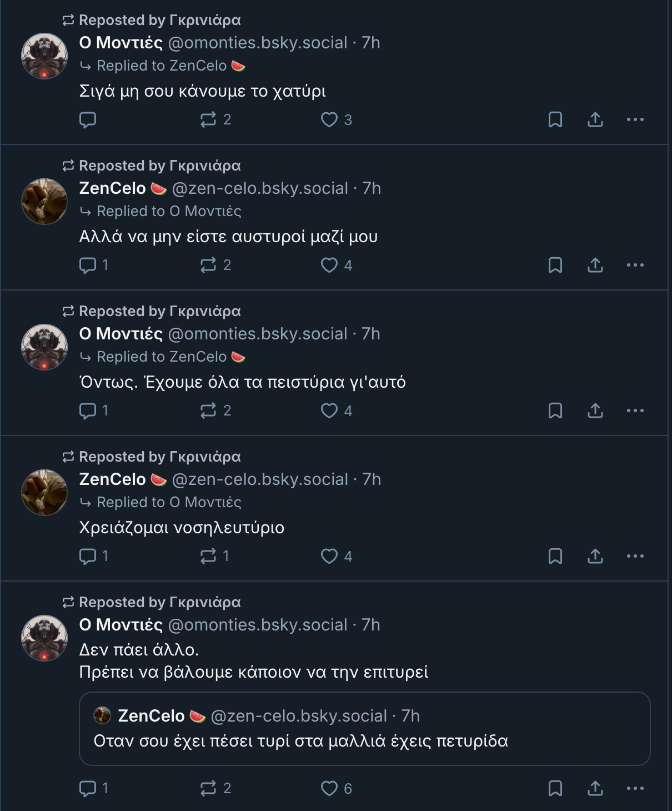The image size is (672, 811).
Task: Open the three-dot menu on "Χρειάζομαι νοσηλευτύριο" post
Action: coord(635,556)
